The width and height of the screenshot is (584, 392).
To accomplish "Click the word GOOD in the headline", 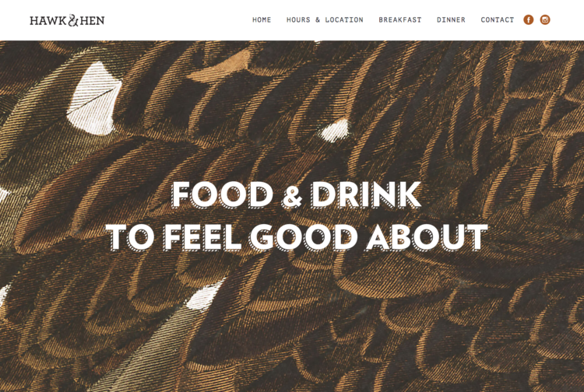I will pyautogui.click(x=303, y=237).
